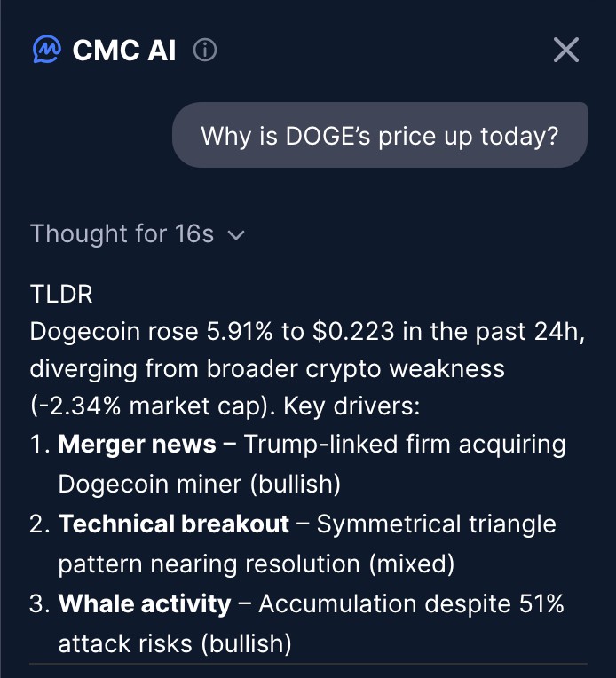The image size is (616, 678).
Task: Click the chevron next to Thought for 16s
Action: tap(236, 235)
